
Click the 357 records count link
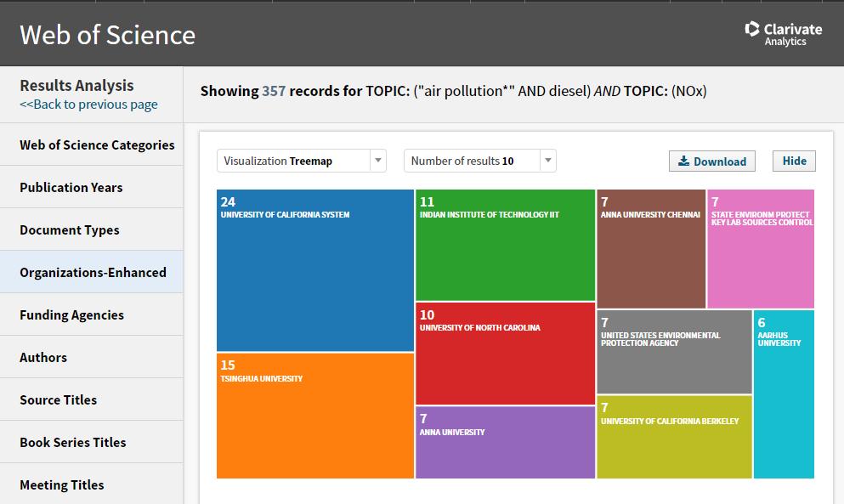pos(274,91)
